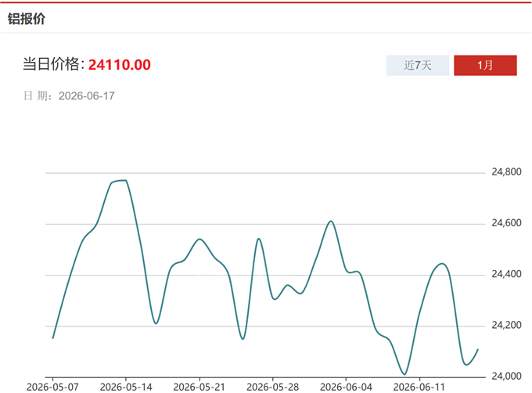Click the 24,000 y-axis label
Viewport: 532px width, 393px height.
[x=506, y=376]
